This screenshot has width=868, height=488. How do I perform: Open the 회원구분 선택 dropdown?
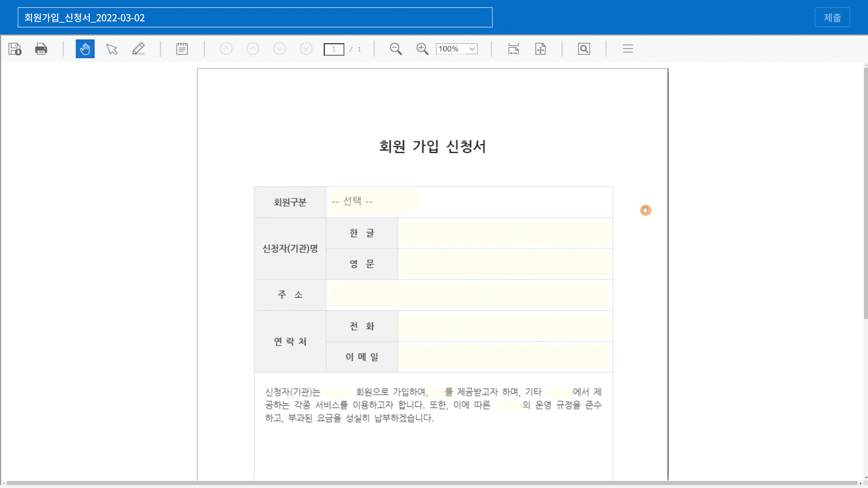[374, 201]
